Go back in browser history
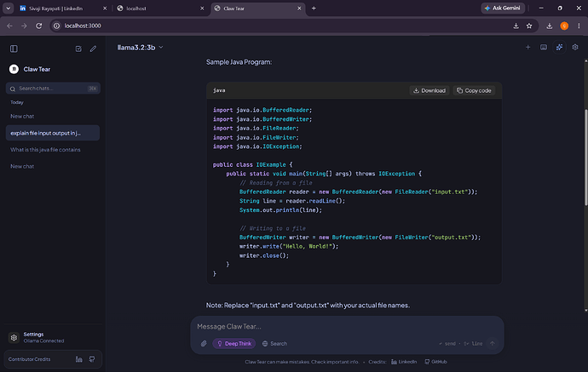The image size is (588, 372). [x=9, y=26]
